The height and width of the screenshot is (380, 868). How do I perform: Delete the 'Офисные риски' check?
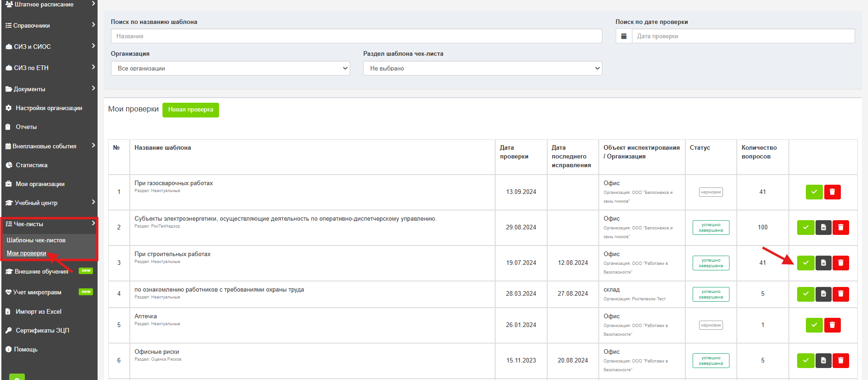point(841,361)
